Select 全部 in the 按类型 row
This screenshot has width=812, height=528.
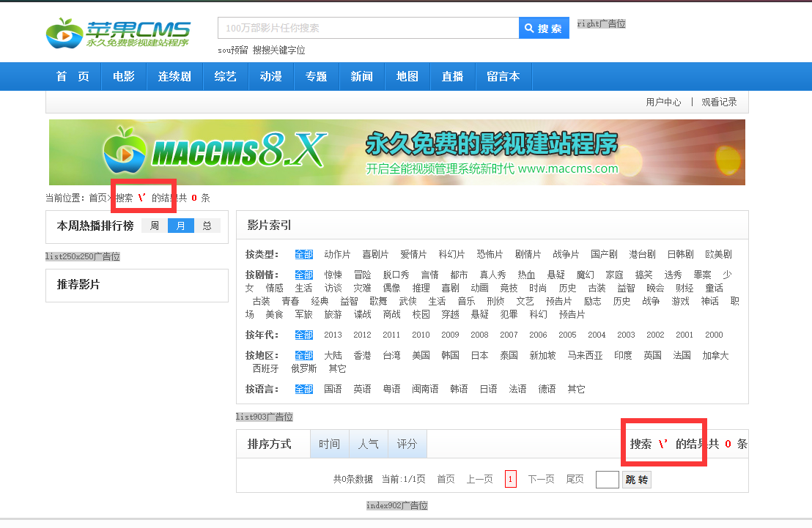304,254
